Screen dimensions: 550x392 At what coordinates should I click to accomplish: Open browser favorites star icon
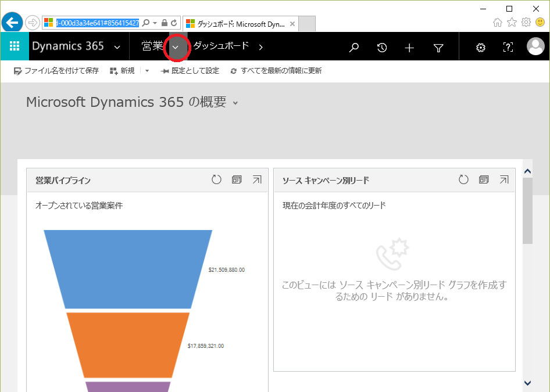[512, 23]
